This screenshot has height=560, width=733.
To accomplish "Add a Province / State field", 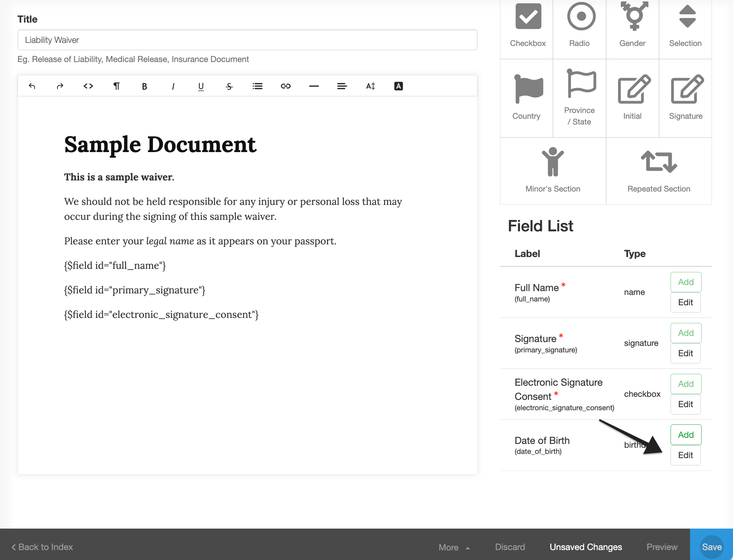I will click(x=580, y=98).
